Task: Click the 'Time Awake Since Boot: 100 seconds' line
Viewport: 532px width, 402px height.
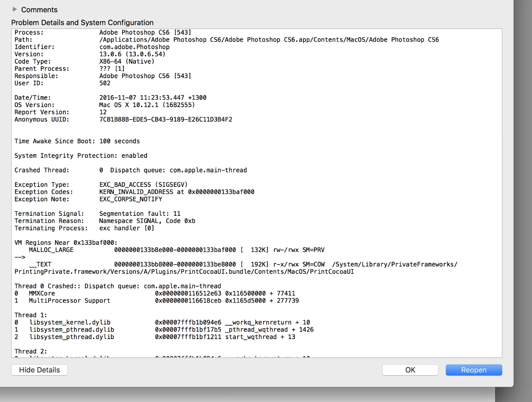Action: 77,141
